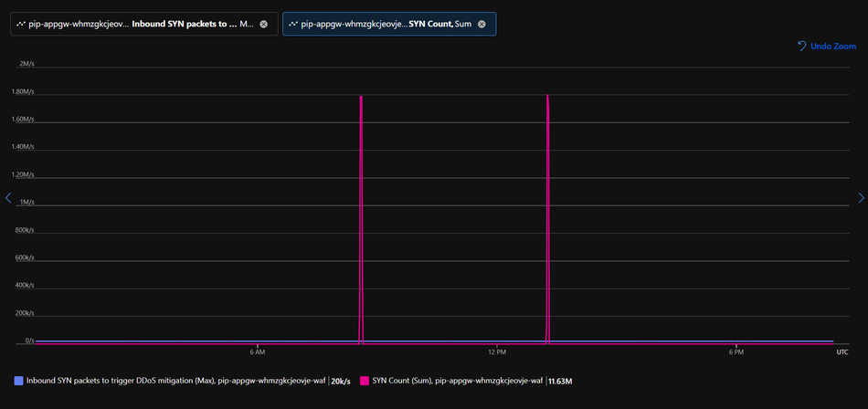The image size is (868, 409).
Task: Click the 1.80M/s y-axis label
Action: pyautogui.click(x=23, y=91)
